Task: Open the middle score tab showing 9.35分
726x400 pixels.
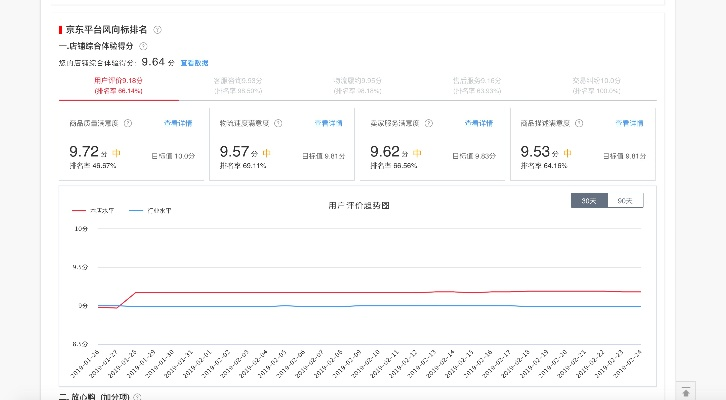Action: pyautogui.click(x=359, y=84)
